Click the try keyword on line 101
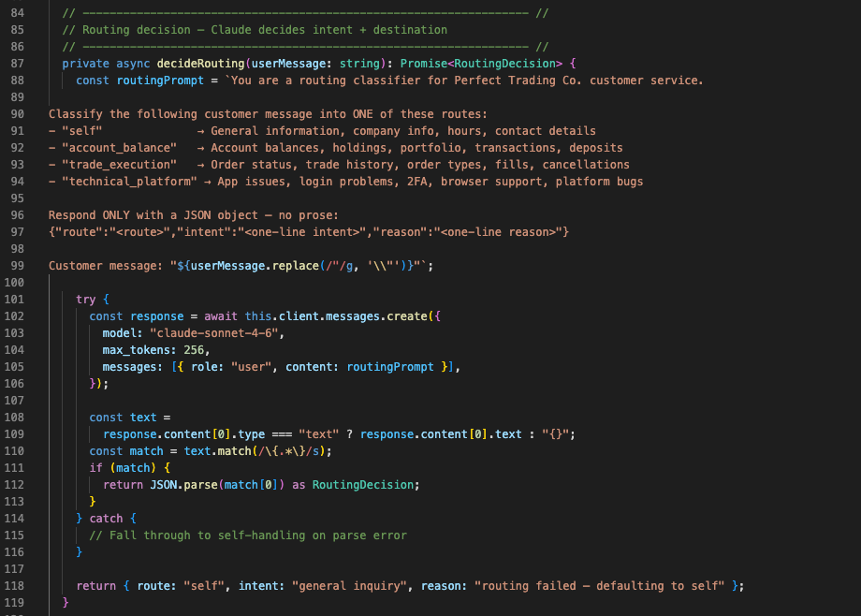 click(x=86, y=300)
